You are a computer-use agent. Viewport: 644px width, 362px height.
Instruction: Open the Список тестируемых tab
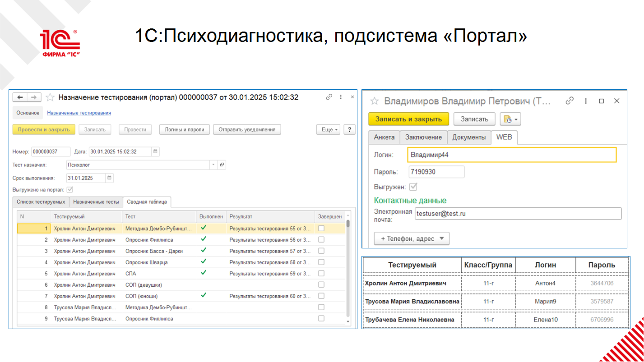pyautogui.click(x=41, y=202)
